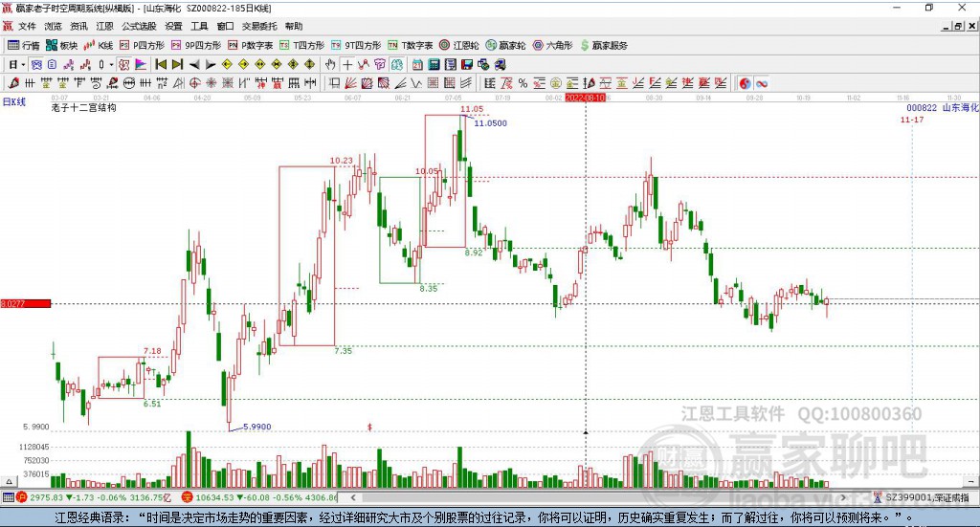Click the horizontal scrollbar left arrow
This screenshot has width=980, height=527.
tap(353, 497)
